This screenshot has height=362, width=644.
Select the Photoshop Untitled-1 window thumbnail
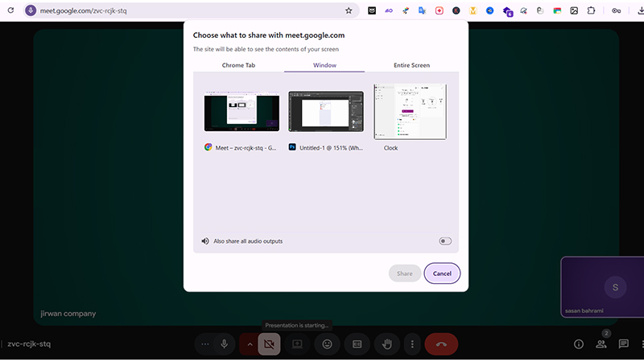326,112
